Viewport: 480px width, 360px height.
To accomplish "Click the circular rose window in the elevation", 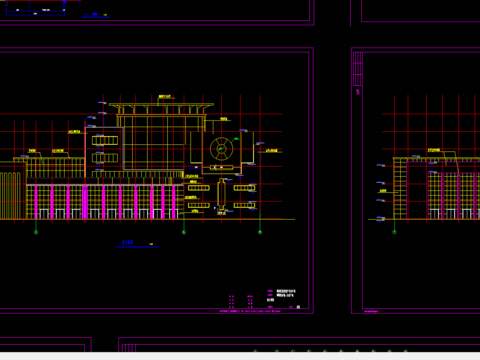I will tap(221, 149).
